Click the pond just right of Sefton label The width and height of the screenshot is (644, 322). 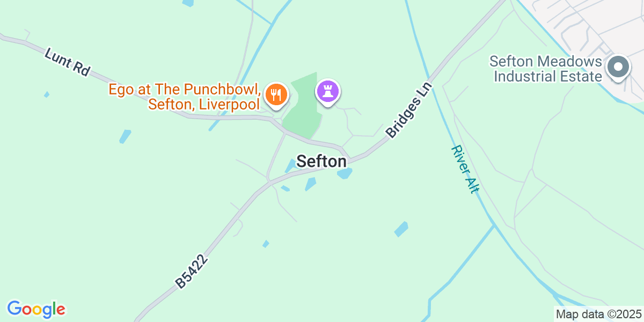pos(345,173)
